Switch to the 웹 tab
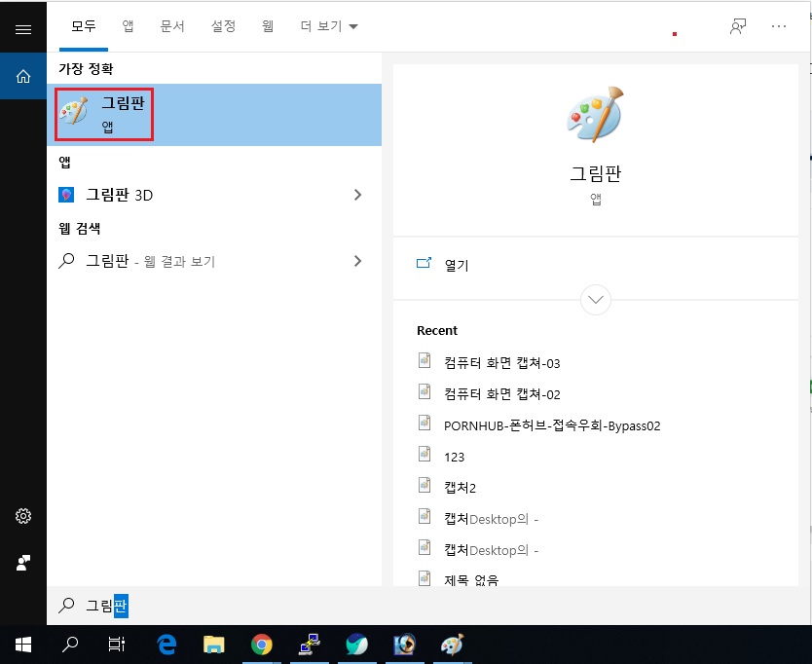This screenshot has height=664, width=812. (x=267, y=26)
